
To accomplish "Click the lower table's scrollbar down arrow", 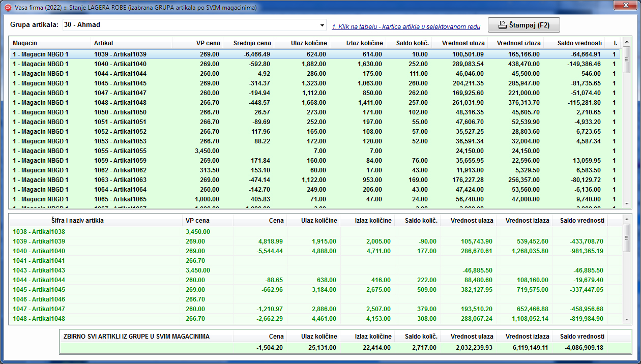I will click(x=627, y=319).
